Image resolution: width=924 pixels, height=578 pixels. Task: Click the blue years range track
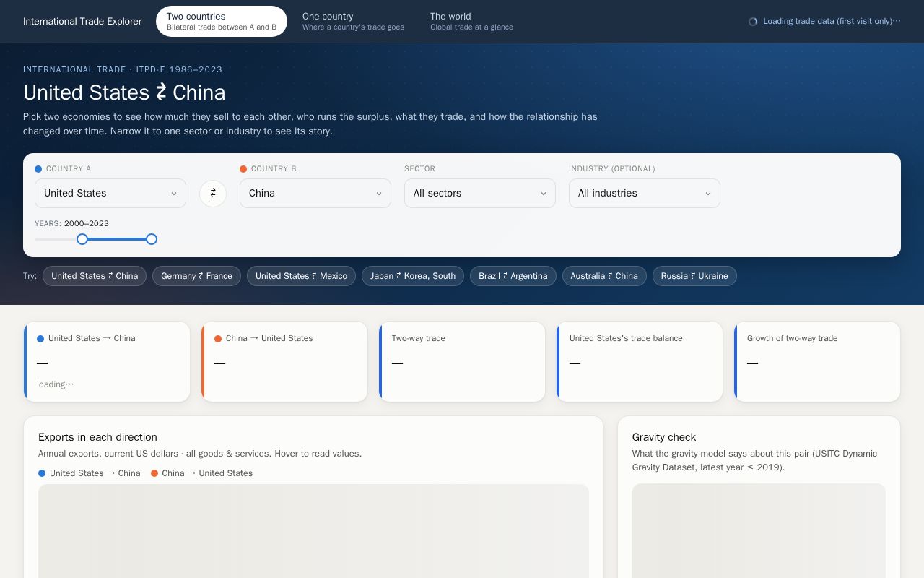[x=117, y=239]
